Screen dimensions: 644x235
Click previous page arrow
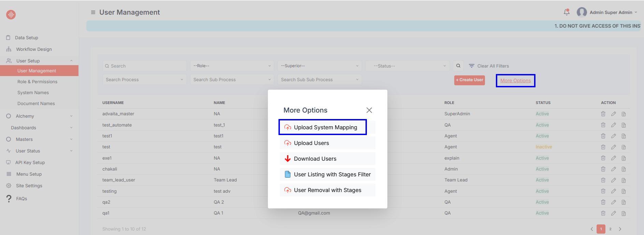592,229
